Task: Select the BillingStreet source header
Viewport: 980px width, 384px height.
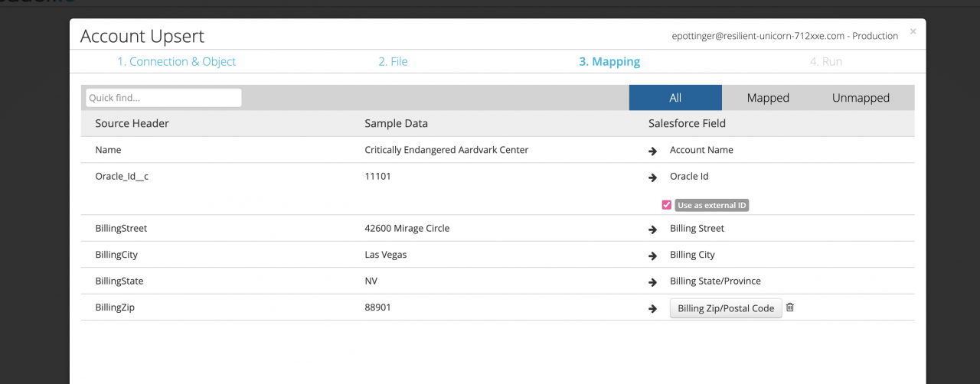Action: [x=121, y=228]
